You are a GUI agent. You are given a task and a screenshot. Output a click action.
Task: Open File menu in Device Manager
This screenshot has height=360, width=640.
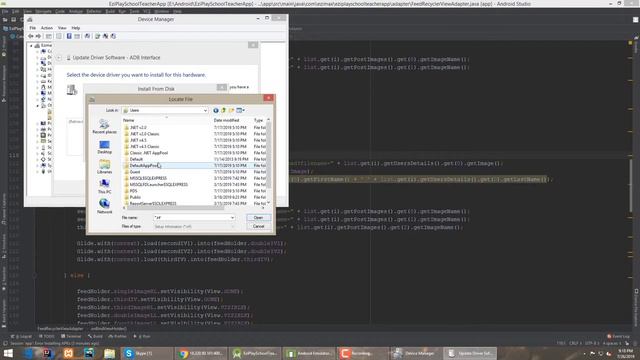click(33, 28)
